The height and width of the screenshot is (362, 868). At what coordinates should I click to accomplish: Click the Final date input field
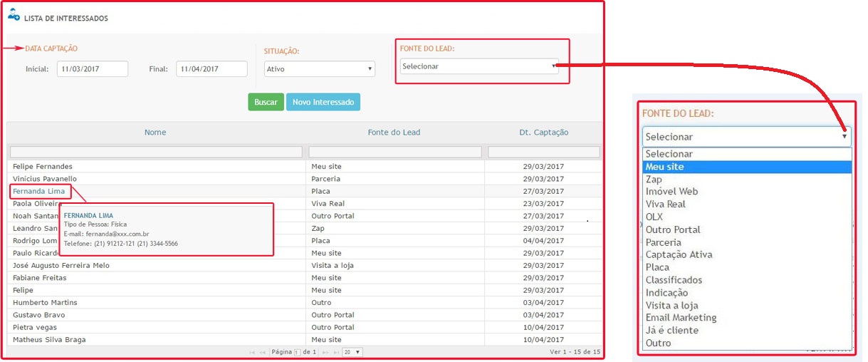tap(211, 69)
